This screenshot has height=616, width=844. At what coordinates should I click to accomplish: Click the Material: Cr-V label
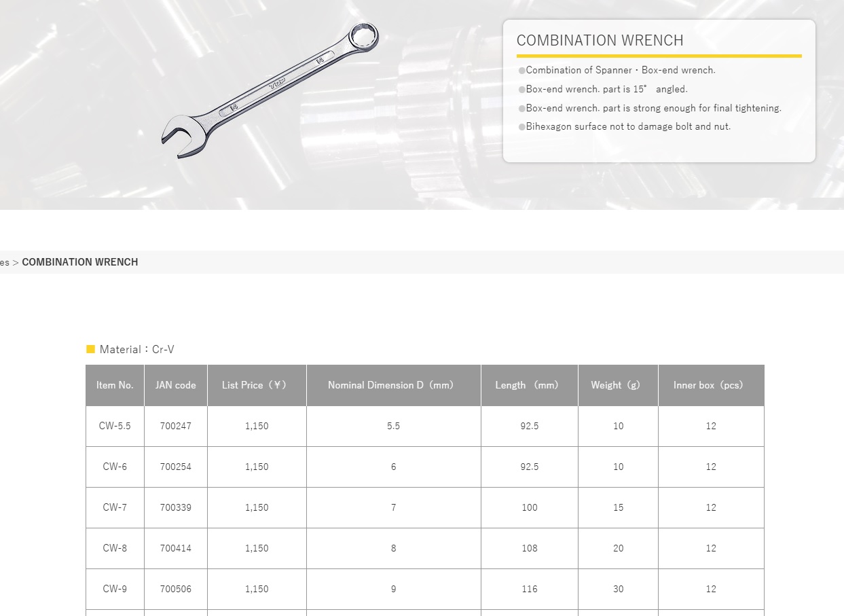click(x=136, y=349)
